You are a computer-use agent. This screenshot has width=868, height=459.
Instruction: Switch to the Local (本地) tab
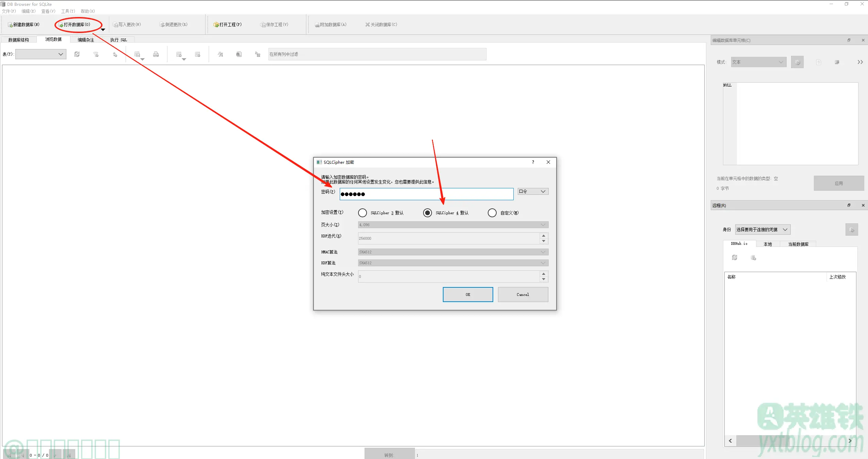tap(768, 244)
